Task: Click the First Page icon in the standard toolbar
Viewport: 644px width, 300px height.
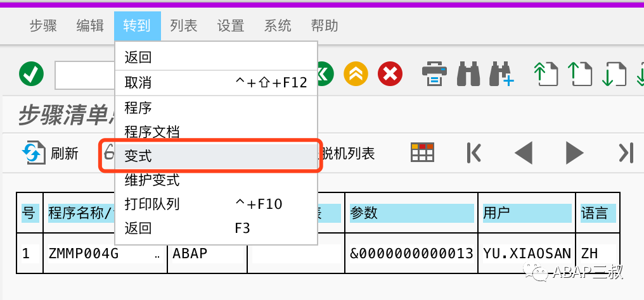Action: 546,74
